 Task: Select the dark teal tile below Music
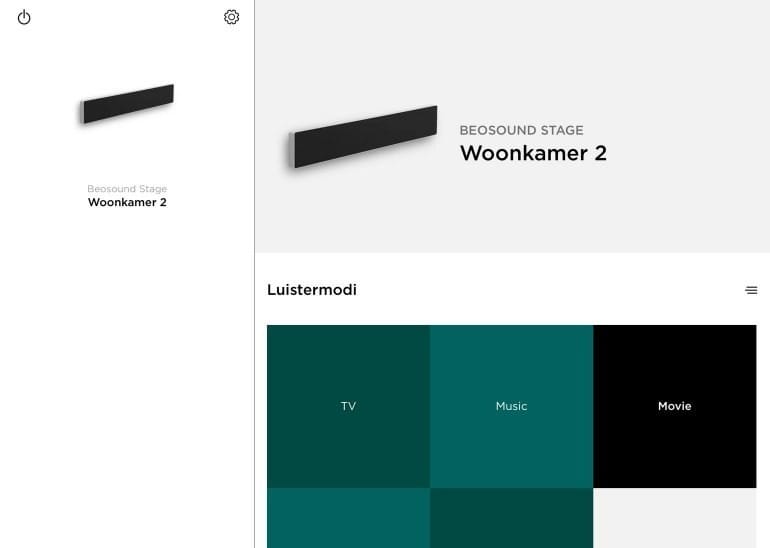tap(511, 518)
